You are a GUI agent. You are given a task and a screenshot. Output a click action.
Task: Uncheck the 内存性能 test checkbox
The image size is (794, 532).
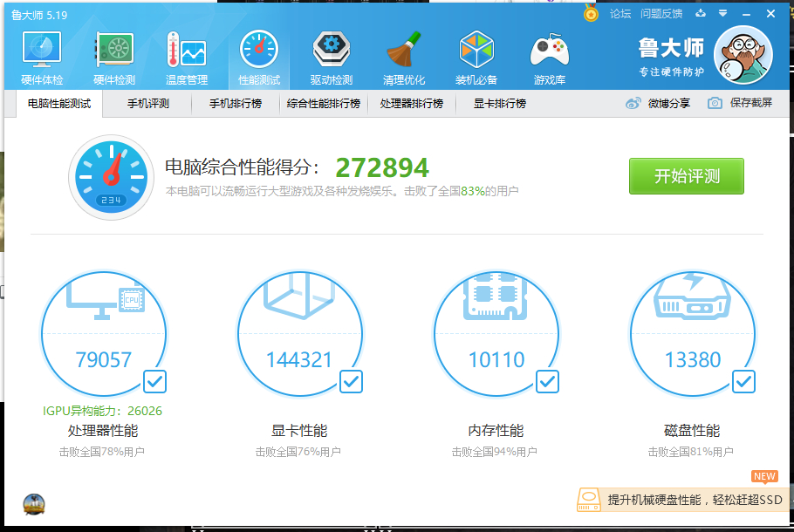pyautogui.click(x=547, y=382)
